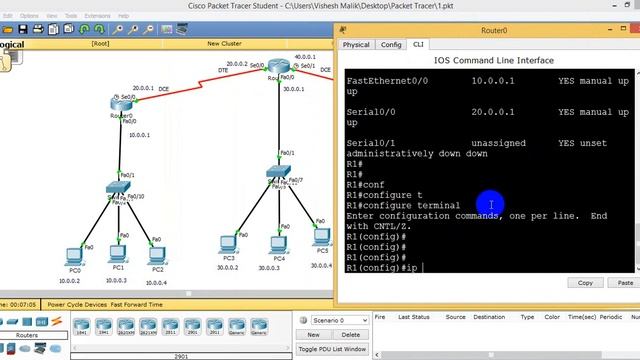
Task: Click Fast Forward Time
Action: click(x=137, y=304)
